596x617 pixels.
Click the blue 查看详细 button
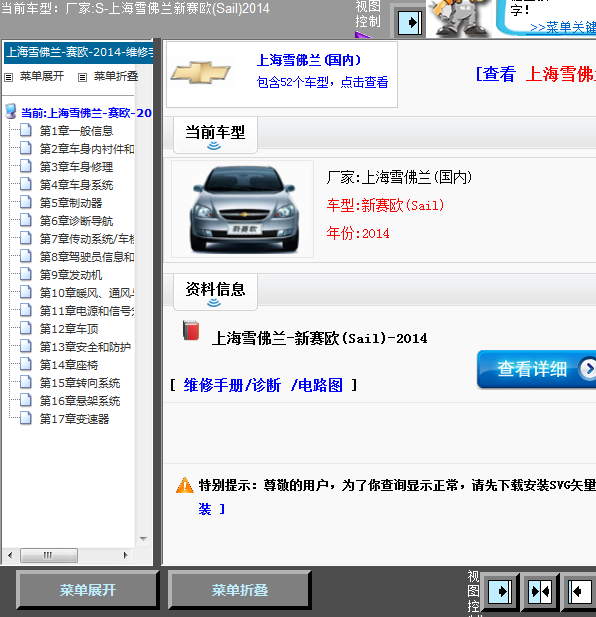pos(536,369)
